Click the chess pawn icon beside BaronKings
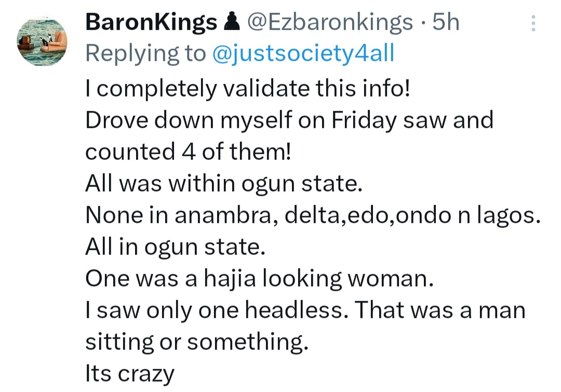Image resolution: width=561 pixels, height=392 pixels. click(230, 23)
